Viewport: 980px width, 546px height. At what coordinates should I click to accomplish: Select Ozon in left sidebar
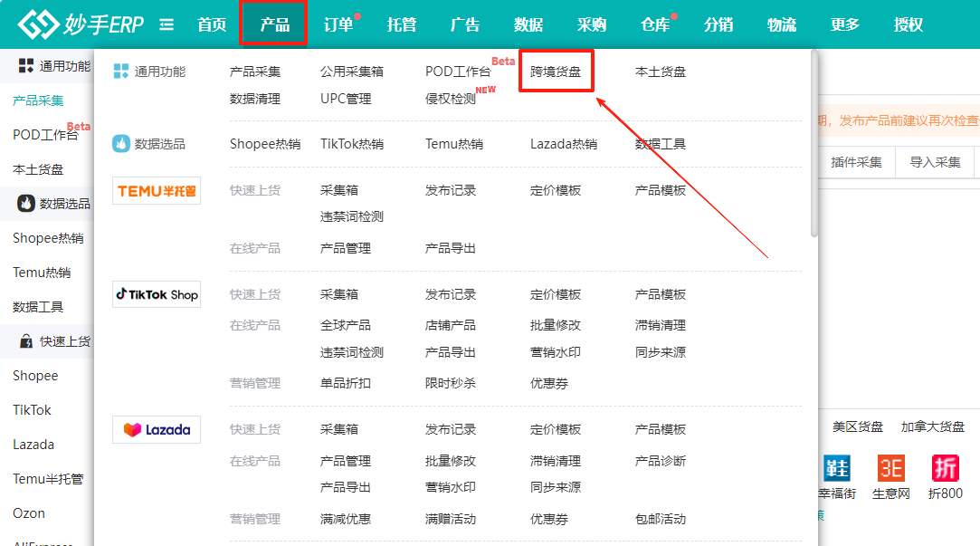coord(29,512)
